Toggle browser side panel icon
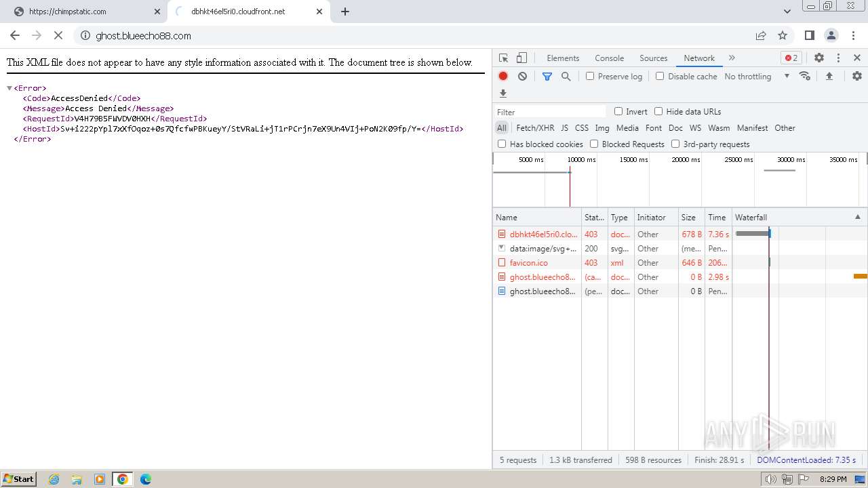This screenshot has height=488, width=868. 810,35
